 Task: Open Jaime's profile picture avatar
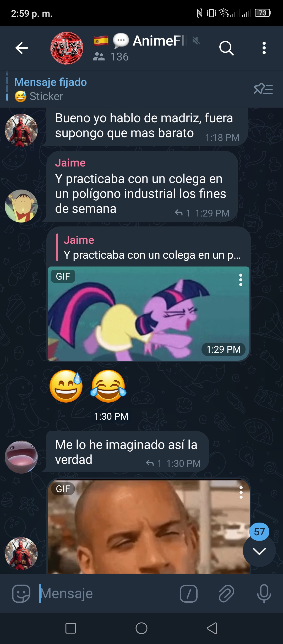21,206
